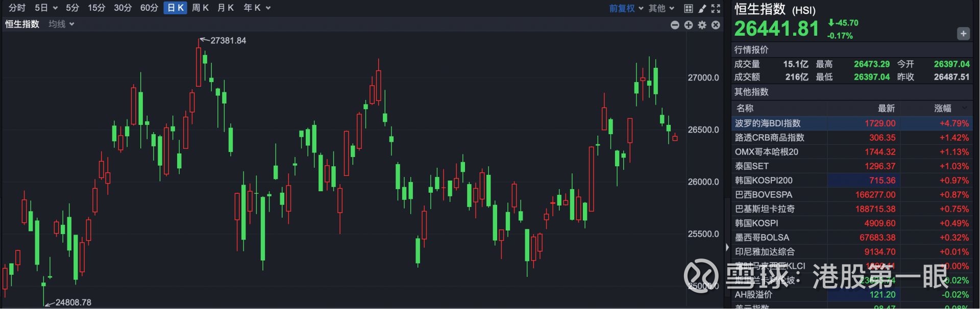980x309 pixels.
Task: Zoom out the chart with the minus icon
Action: click(675, 25)
